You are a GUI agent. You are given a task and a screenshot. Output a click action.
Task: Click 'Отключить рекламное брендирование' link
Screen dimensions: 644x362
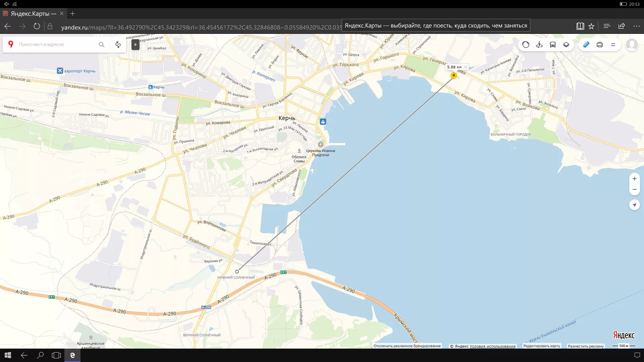[407, 346]
